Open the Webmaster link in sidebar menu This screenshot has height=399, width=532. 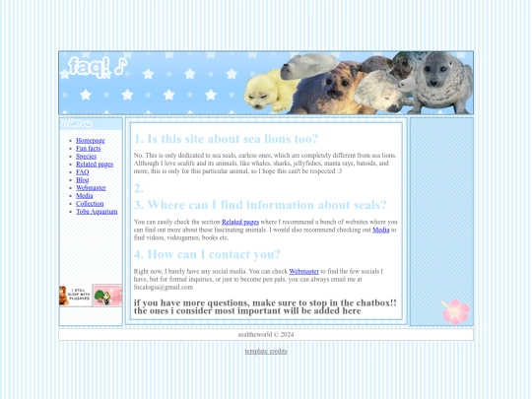[91, 187]
